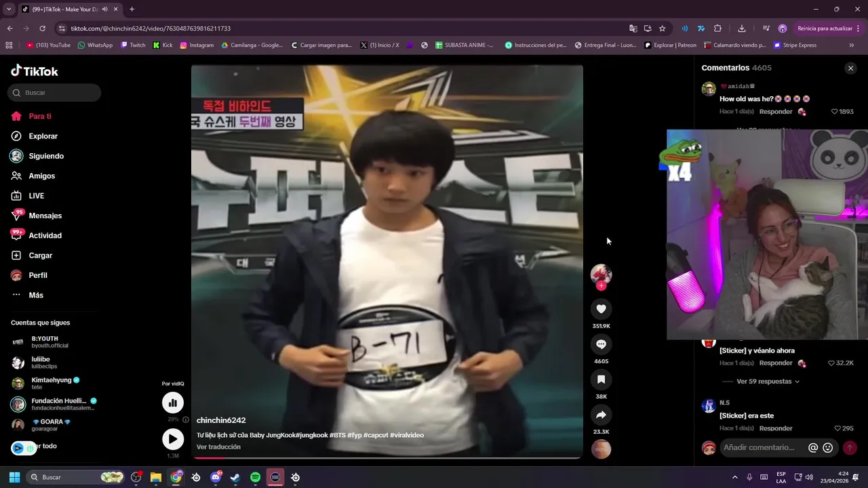Insert a mention with the @ icon

point(813,447)
